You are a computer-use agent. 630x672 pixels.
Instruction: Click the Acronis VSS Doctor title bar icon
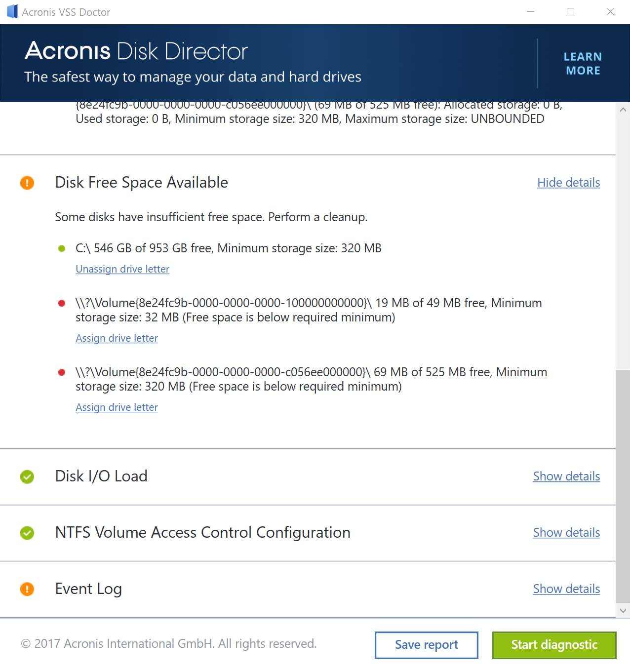pyautogui.click(x=11, y=11)
